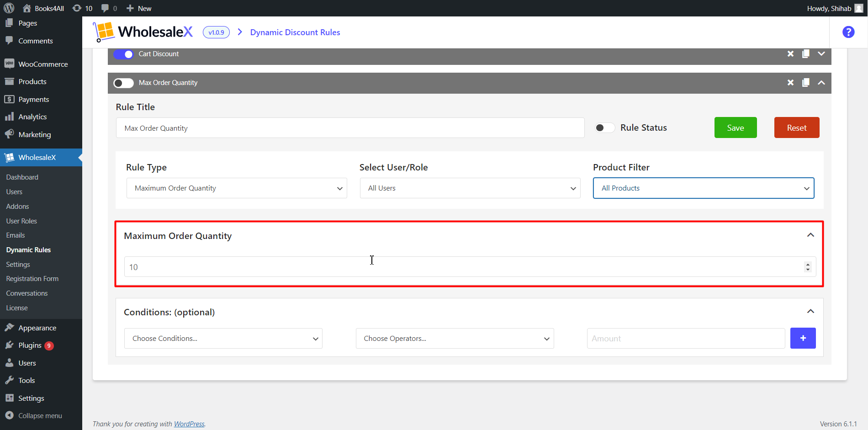Enable the Max Order Quantity header toggle
The width and height of the screenshot is (868, 430).
click(123, 83)
